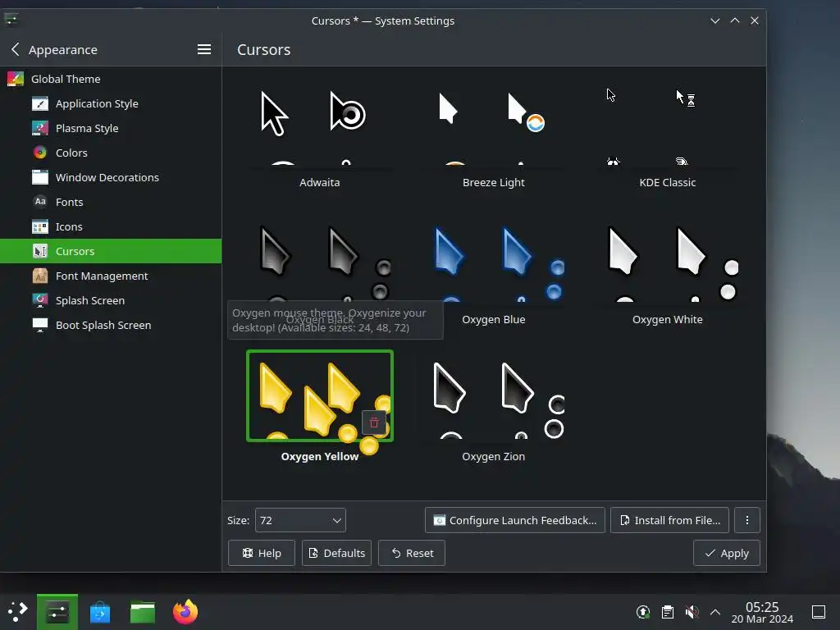
Task: Open Plasma Style settings
Action: pos(111,128)
